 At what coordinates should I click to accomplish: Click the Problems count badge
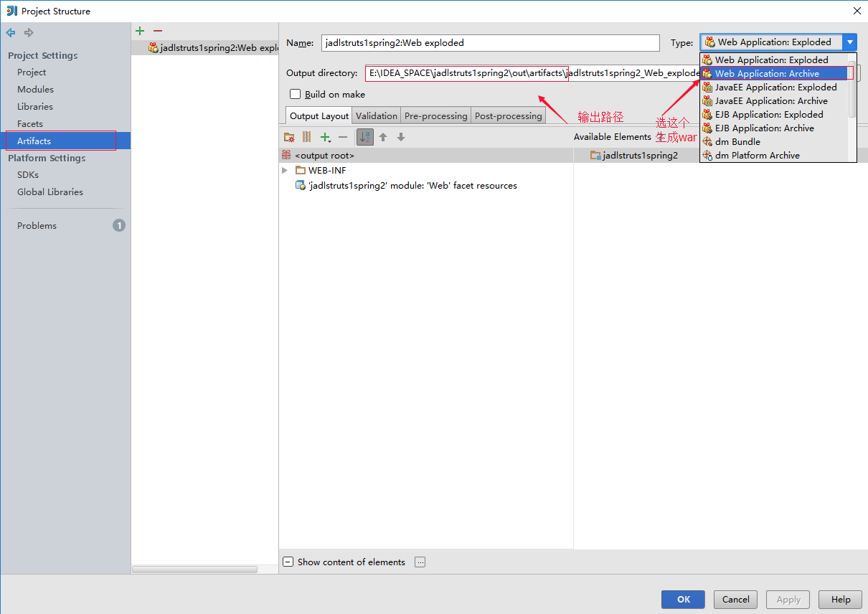(x=119, y=225)
